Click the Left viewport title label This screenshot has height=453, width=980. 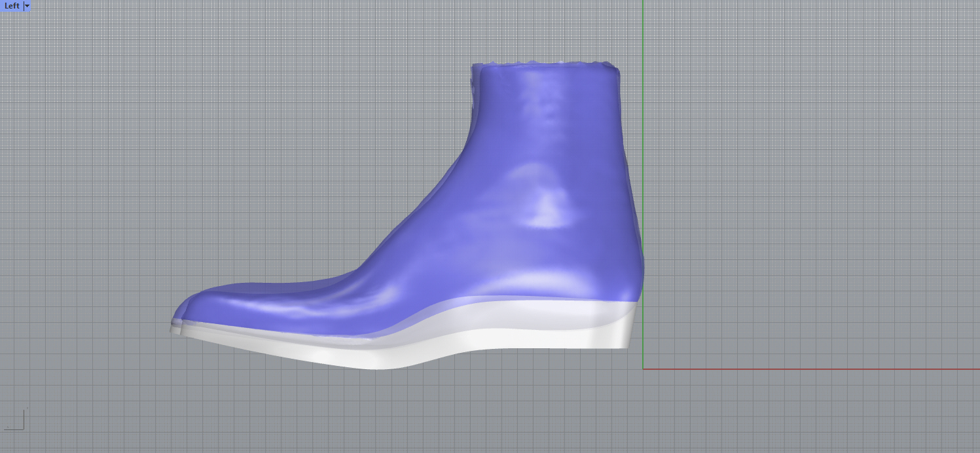tap(12, 5)
